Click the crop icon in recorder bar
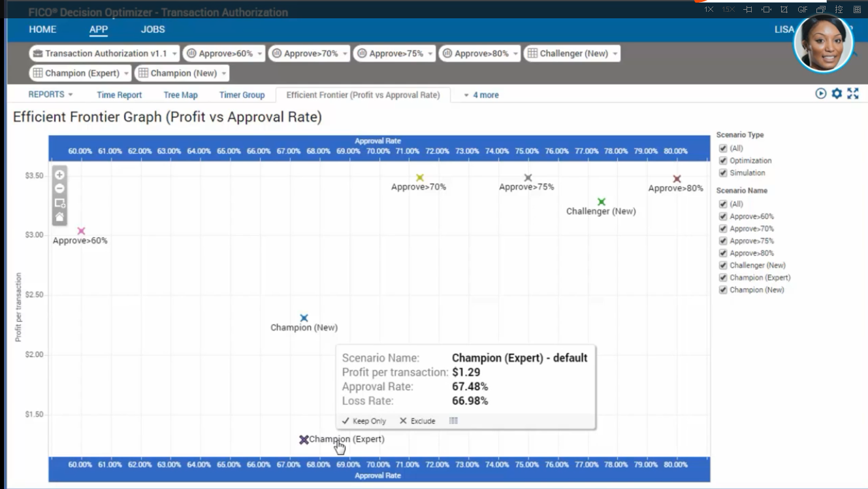This screenshot has height=489, width=868. click(x=784, y=10)
